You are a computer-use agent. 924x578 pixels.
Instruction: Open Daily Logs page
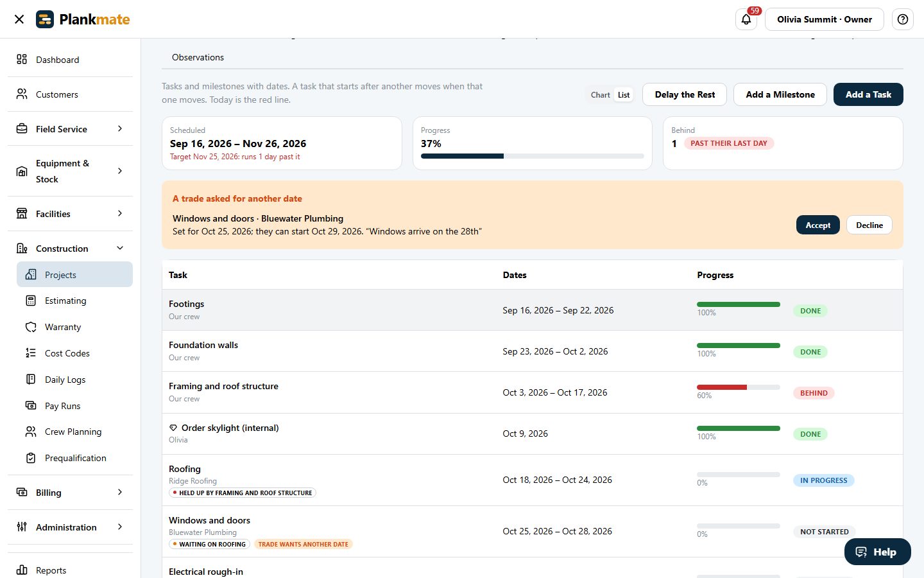tap(74, 380)
